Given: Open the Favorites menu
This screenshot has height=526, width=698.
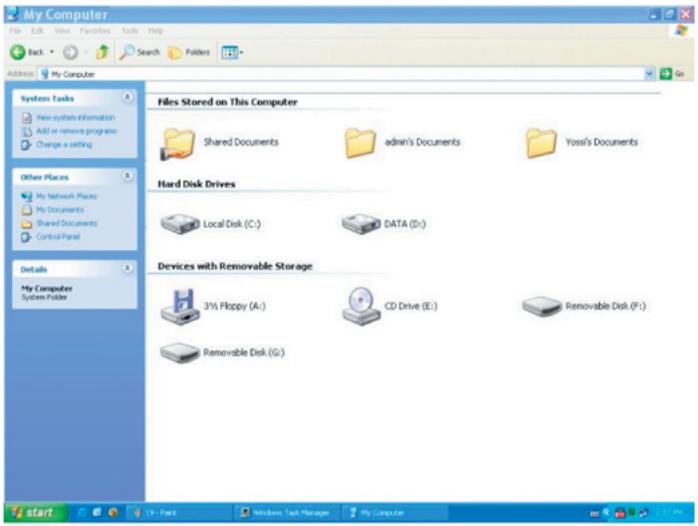Looking at the screenshot, I should pos(95,31).
